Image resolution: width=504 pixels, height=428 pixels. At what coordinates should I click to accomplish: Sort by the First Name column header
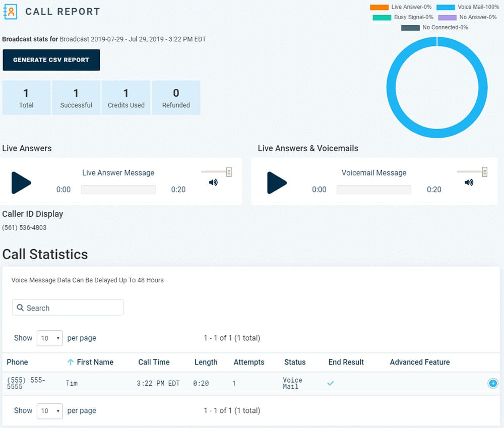tap(95, 362)
